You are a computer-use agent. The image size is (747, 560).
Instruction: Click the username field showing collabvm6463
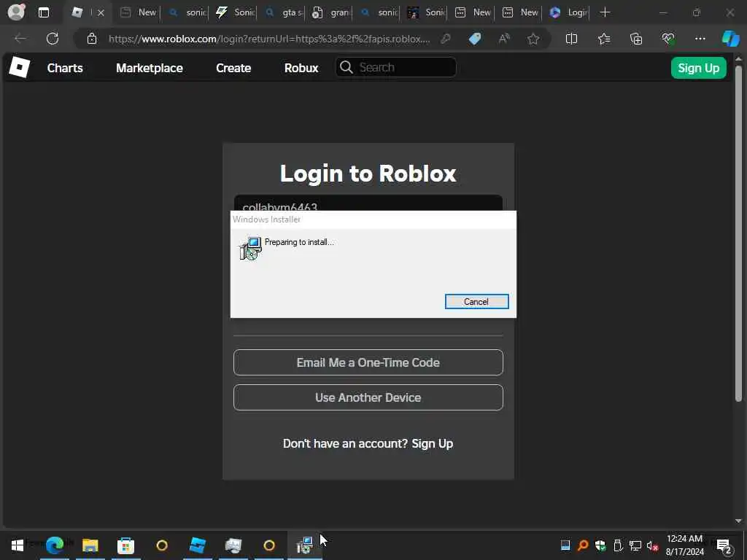click(368, 203)
